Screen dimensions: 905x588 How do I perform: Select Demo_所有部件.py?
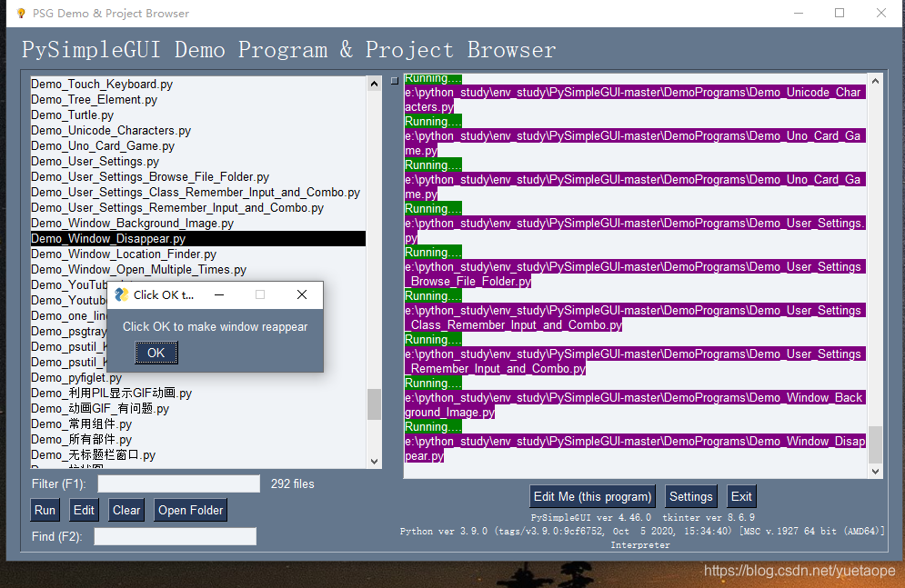(198, 440)
